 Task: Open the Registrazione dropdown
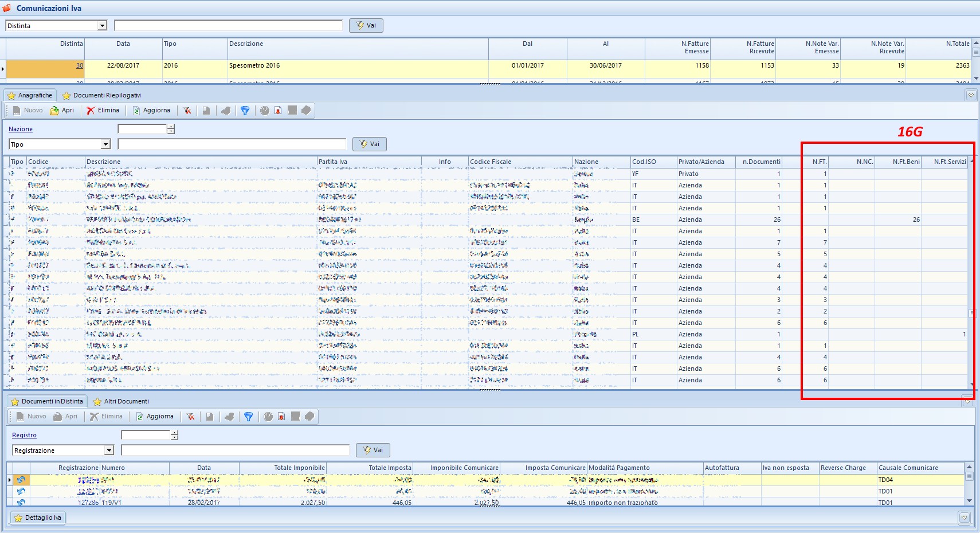[109, 450]
